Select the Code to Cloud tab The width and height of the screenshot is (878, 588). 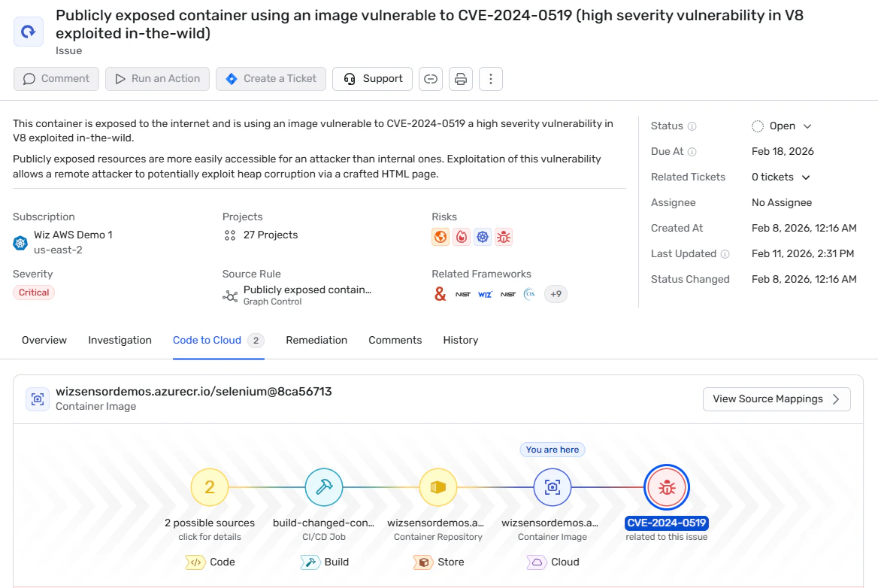point(219,340)
